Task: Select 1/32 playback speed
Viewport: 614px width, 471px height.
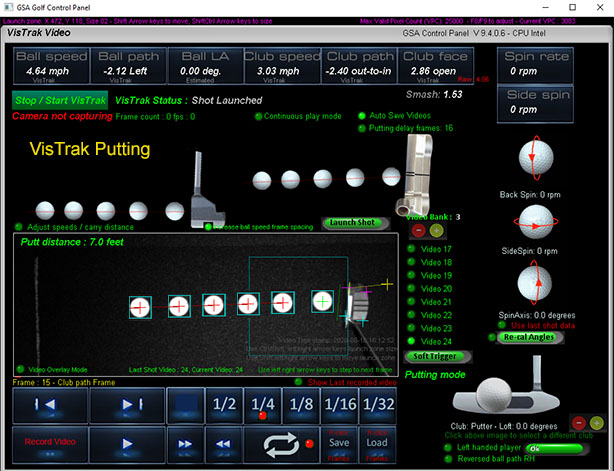Action: [x=378, y=405]
